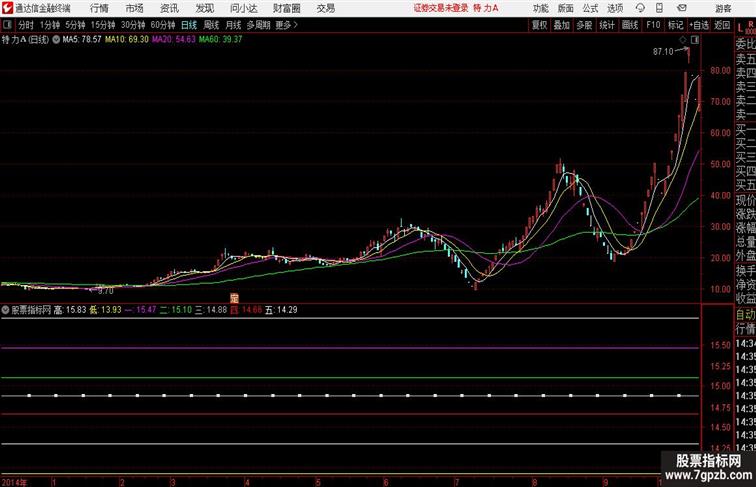Viewport: 756px width, 487px height.
Task: Toggle the left sidebar panel icon
Action: click(x=7, y=25)
